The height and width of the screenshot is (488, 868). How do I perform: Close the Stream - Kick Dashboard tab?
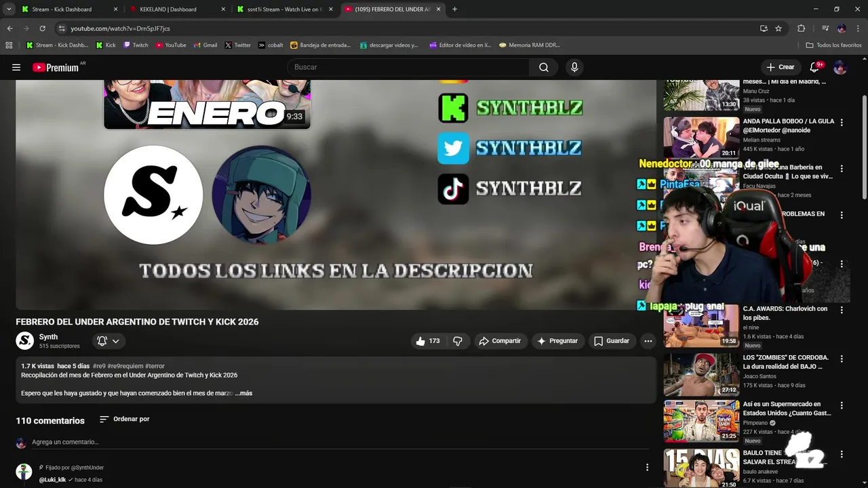(x=115, y=9)
